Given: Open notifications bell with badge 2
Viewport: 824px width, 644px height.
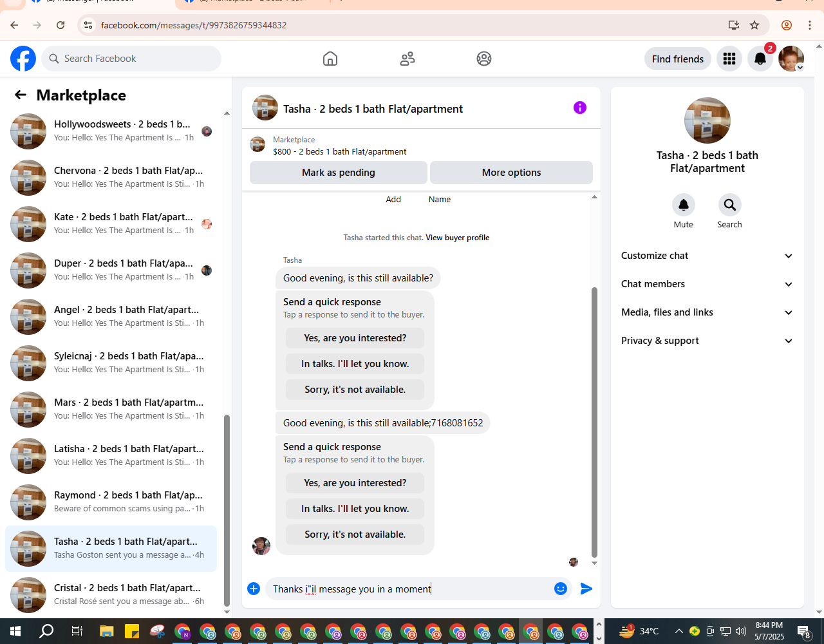Looking at the screenshot, I should (x=760, y=59).
